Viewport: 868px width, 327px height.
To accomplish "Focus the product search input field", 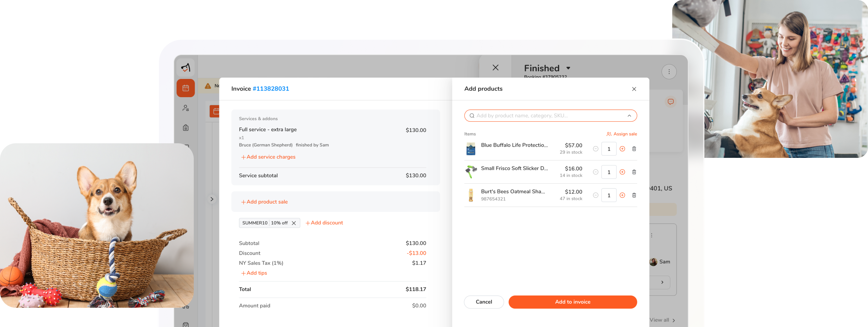I will tap(550, 116).
